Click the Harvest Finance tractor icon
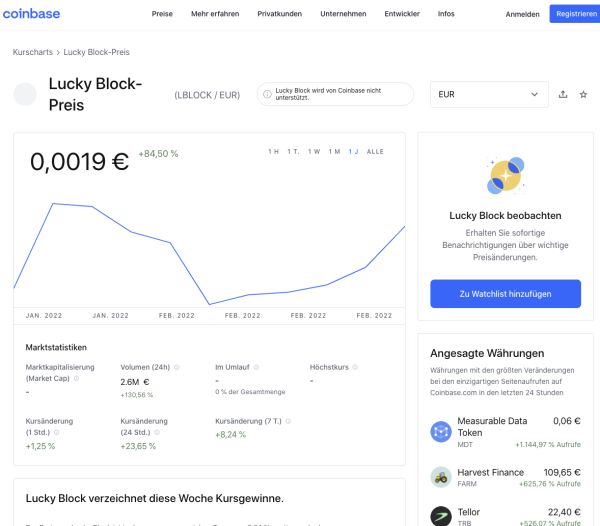The width and height of the screenshot is (600, 526). (441, 477)
